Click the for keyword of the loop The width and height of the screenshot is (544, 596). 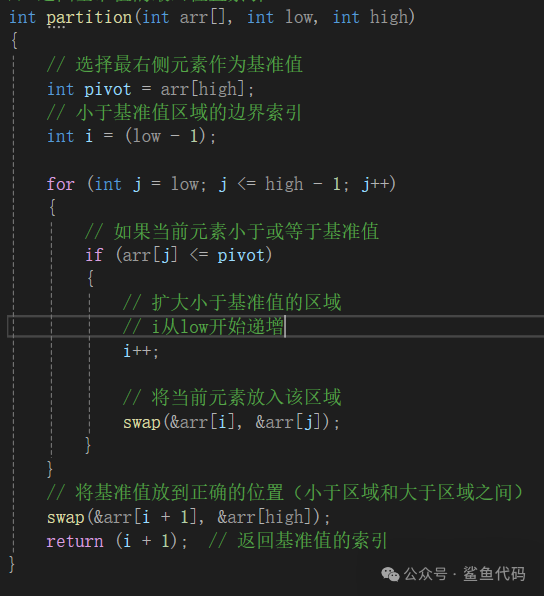point(60,184)
